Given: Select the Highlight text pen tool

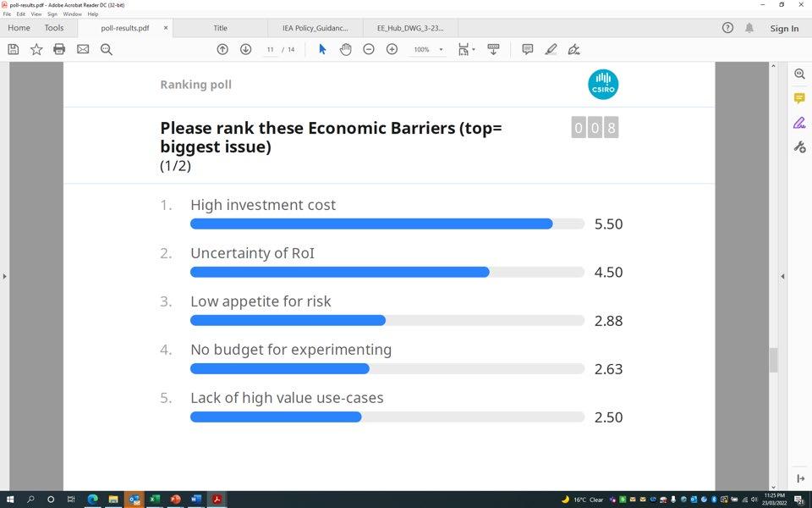Looking at the screenshot, I should pyautogui.click(x=551, y=49).
